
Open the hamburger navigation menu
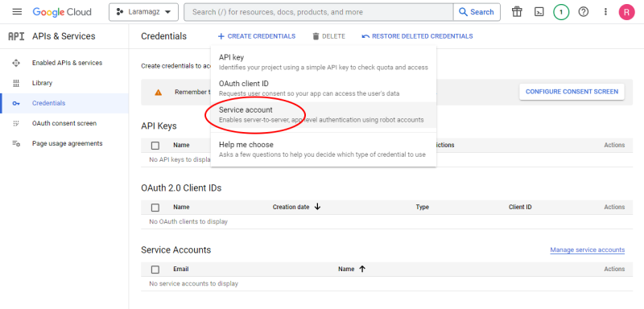click(17, 12)
